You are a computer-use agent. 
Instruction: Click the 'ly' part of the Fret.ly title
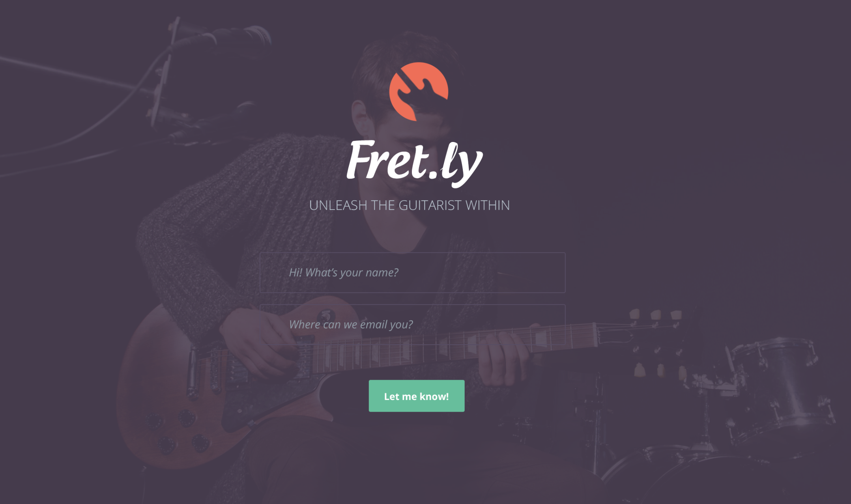(x=462, y=165)
